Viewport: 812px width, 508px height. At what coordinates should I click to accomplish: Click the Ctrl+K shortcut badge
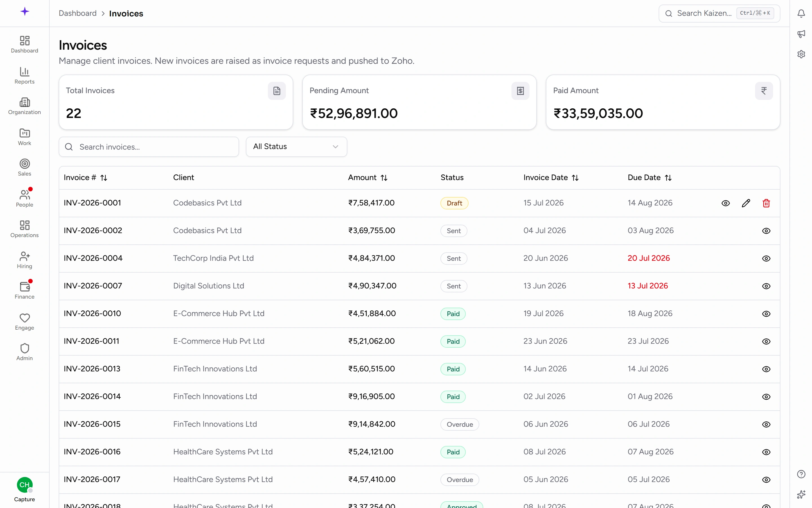(x=755, y=13)
